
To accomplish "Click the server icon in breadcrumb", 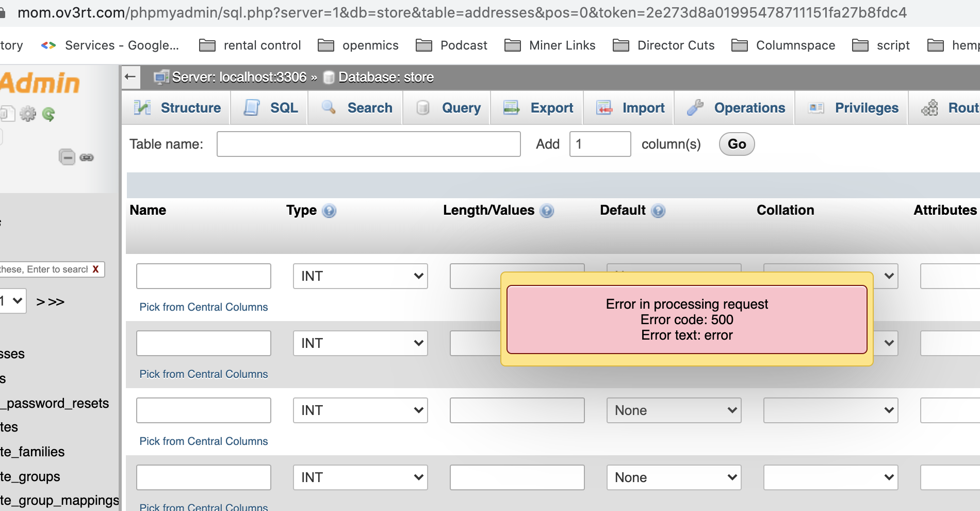I will click(161, 77).
